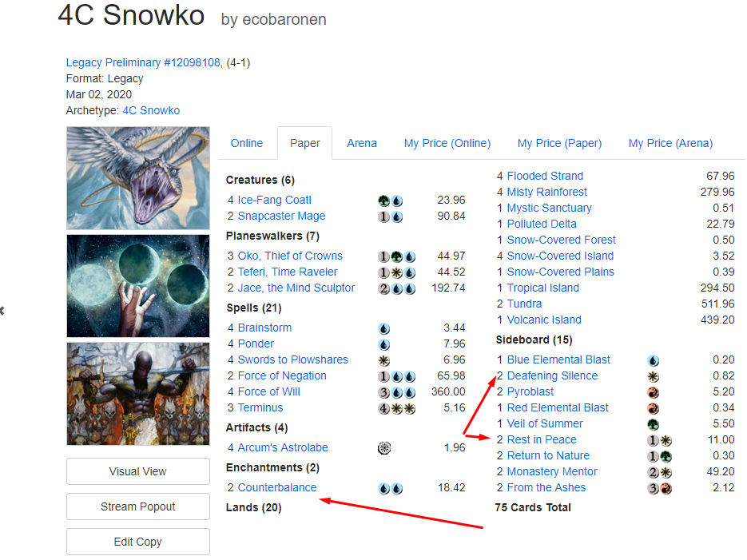Click the Edit Copy button
747x560 pixels.
click(138, 542)
